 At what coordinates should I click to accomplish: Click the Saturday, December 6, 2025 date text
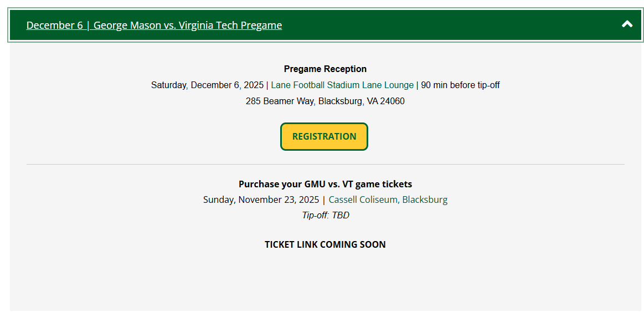(x=207, y=85)
